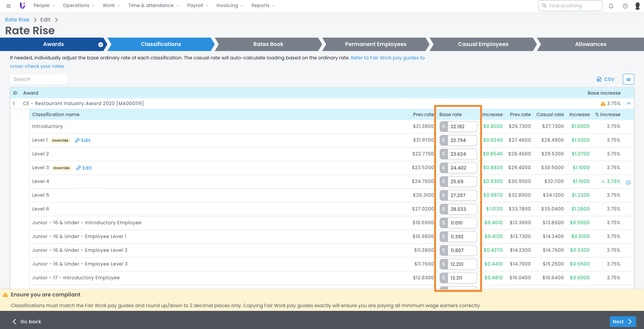
Task: Click the Introductory base rate field
Action: pos(462,127)
